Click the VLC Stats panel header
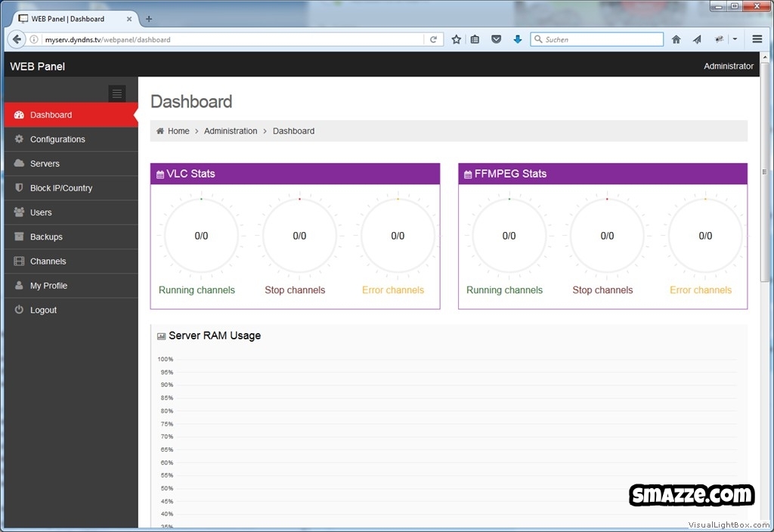The image size is (774, 532). point(296,174)
